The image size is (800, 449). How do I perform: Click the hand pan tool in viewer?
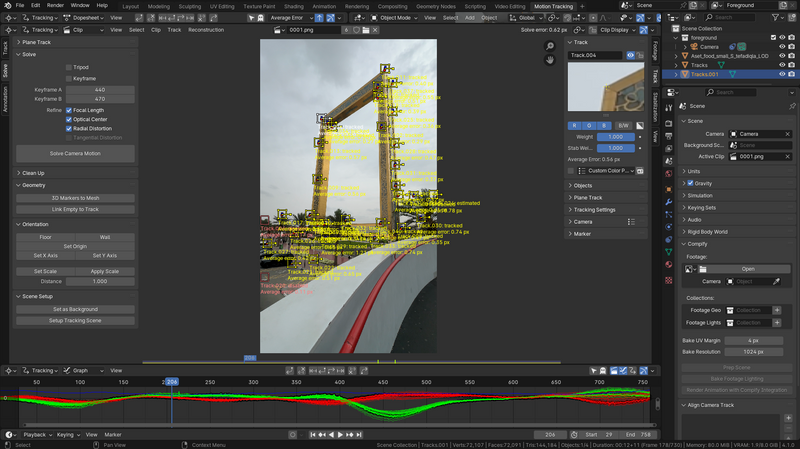552,61
